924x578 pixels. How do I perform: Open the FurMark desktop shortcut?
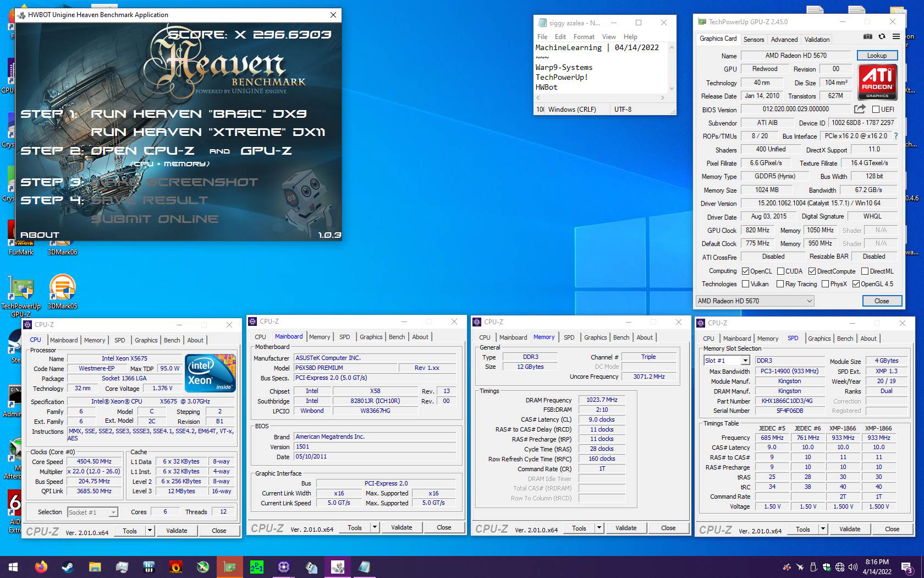click(21, 238)
